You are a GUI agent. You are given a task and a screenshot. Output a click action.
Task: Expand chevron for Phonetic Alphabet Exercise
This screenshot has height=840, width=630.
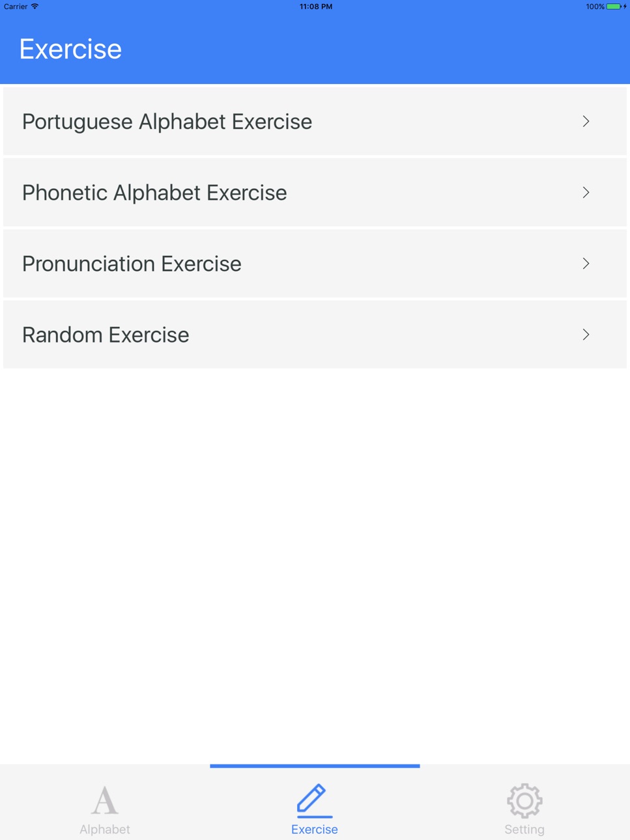586,192
